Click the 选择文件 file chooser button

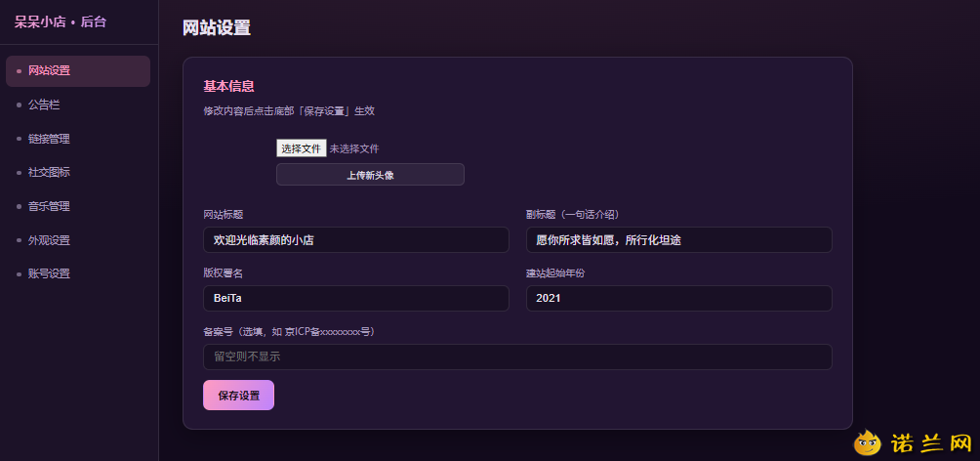[x=302, y=148]
